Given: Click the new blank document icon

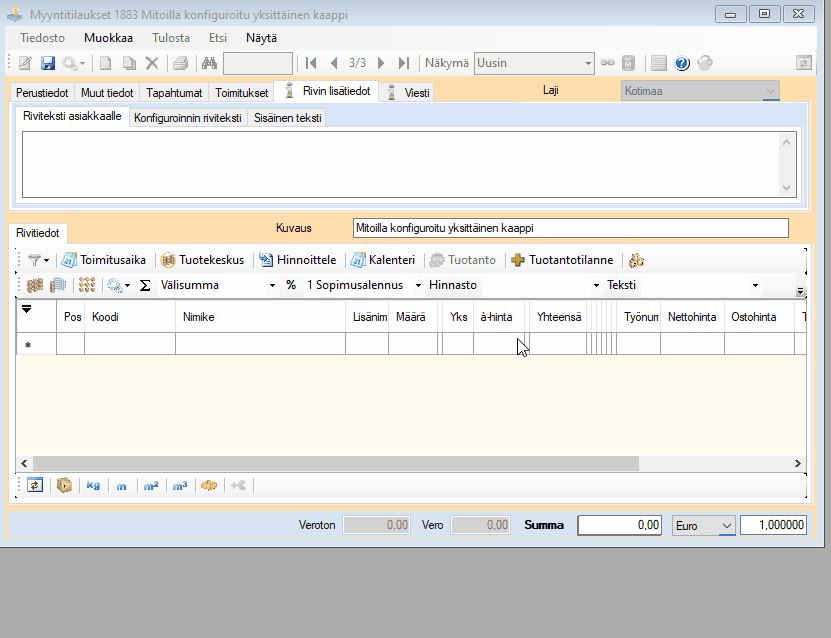Looking at the screenshot, I should pyautogui.click(x=105, y=64).
